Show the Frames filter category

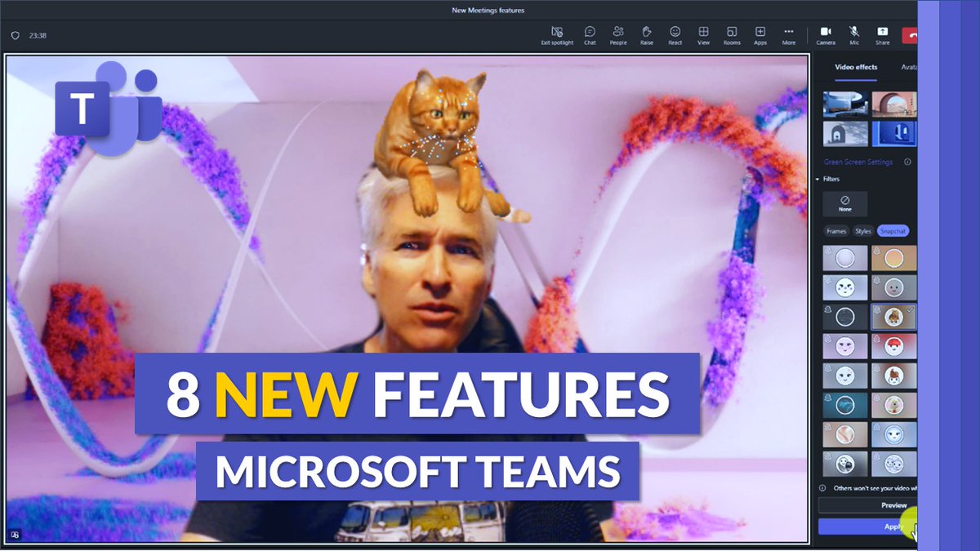836,231
